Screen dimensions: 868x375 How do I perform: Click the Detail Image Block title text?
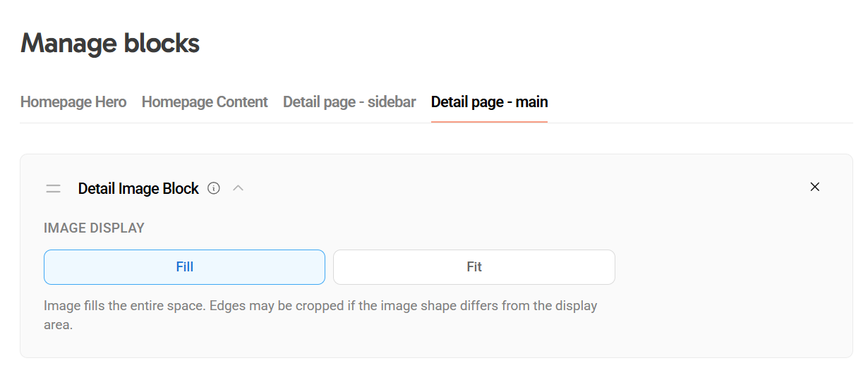[x=138, y=189]
